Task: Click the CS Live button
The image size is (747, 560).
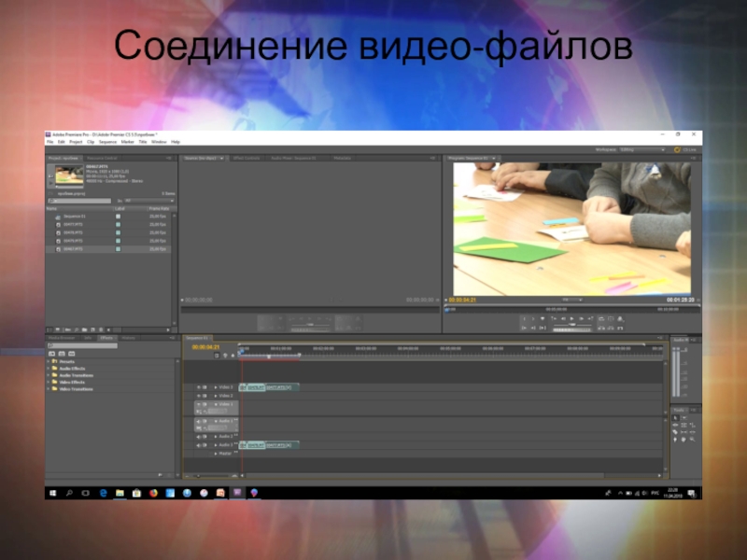Action: pos(686,149)
